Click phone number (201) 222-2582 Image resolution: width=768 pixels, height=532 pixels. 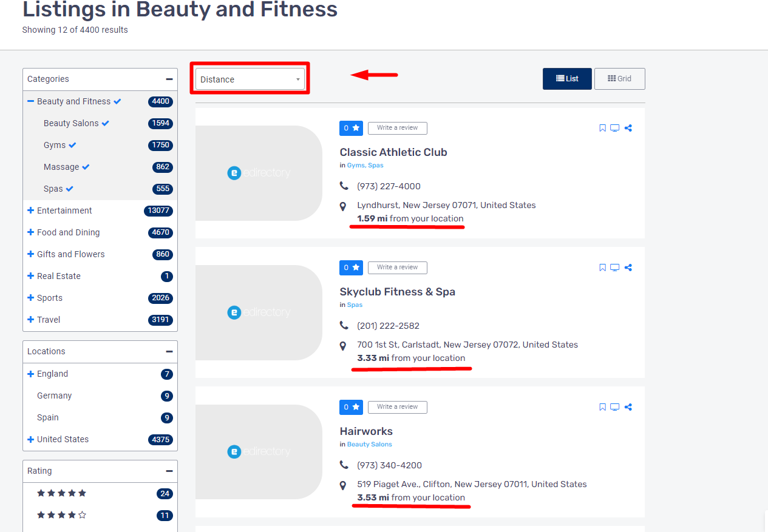tap(389, 326)
